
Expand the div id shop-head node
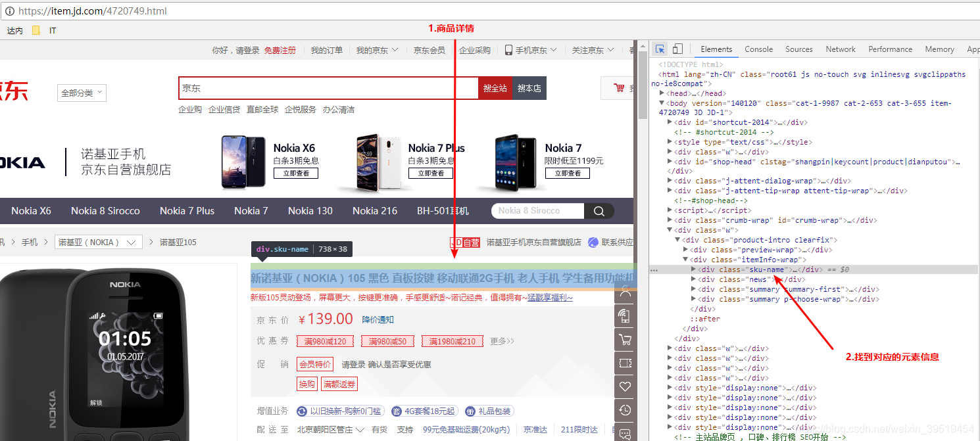(670, 162)
